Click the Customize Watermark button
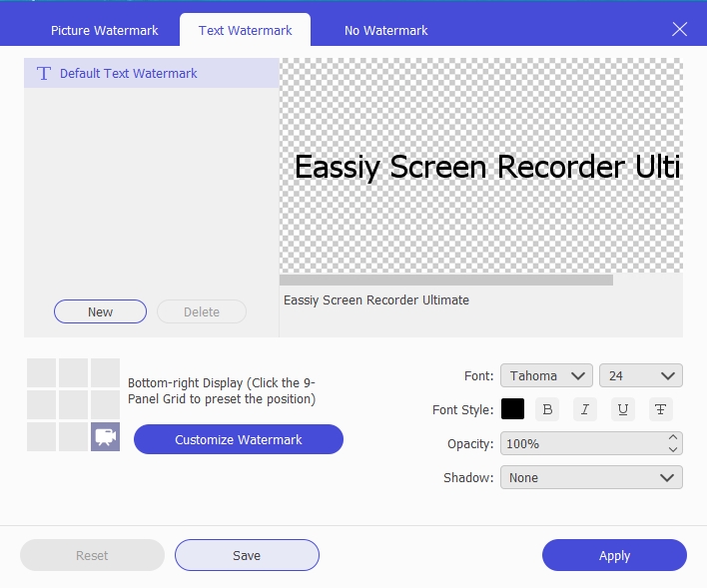This screenshot has height=588, width=707. pos(239,439)
